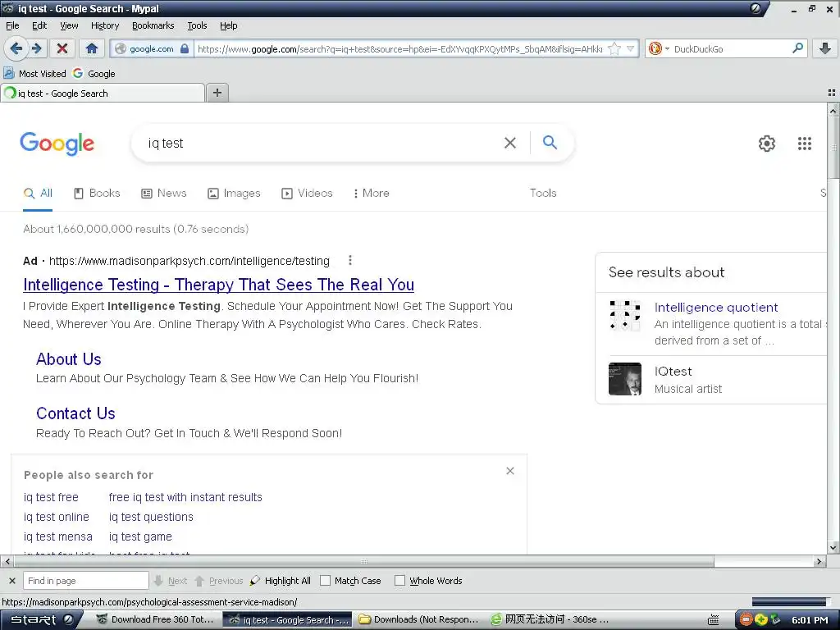This screenshot has height=630, width=840.
Task: Click the Find in page field
Action: (x=85, y=581)
